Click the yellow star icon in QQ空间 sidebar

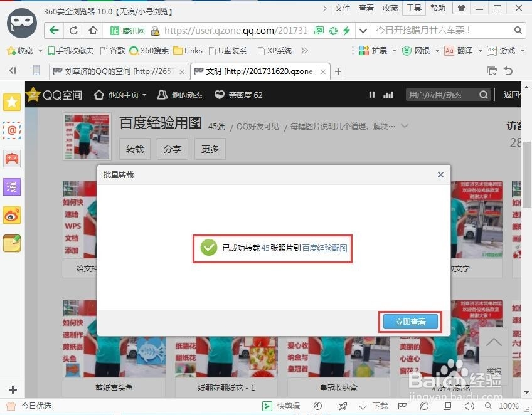click(x=12, y=102)
